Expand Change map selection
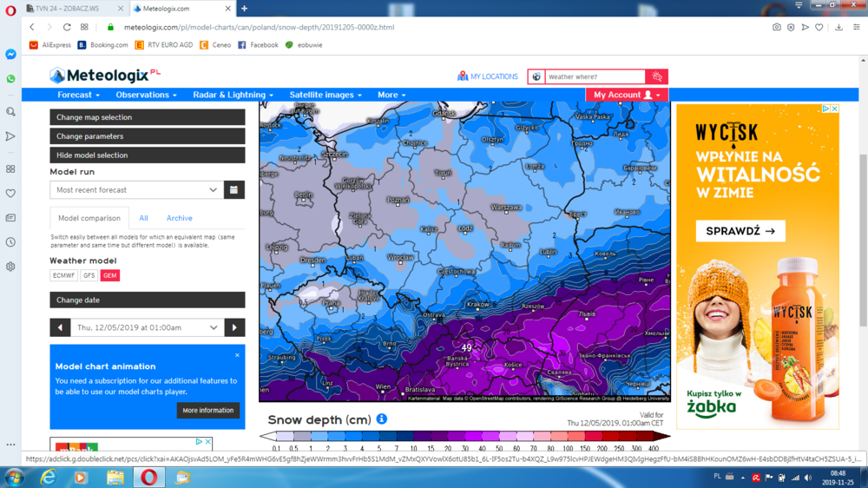Image resolution: width=868 pixels, height=488 pixels. point(148,117)
